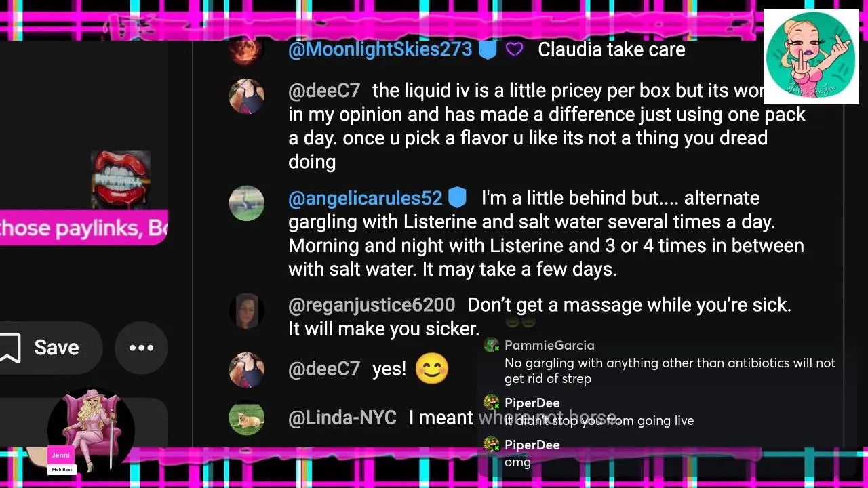Click the pink paylinks banner
The image size is (868, 488).
point(84,228)
